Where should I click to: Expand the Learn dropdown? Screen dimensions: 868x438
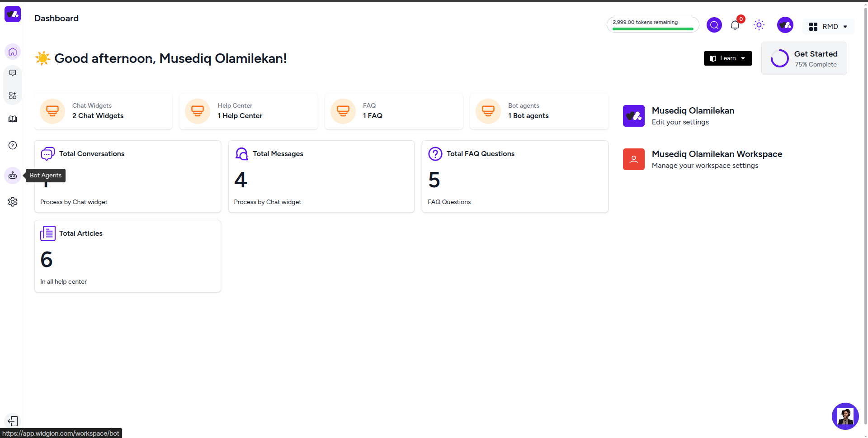click(x=728, y=58)
